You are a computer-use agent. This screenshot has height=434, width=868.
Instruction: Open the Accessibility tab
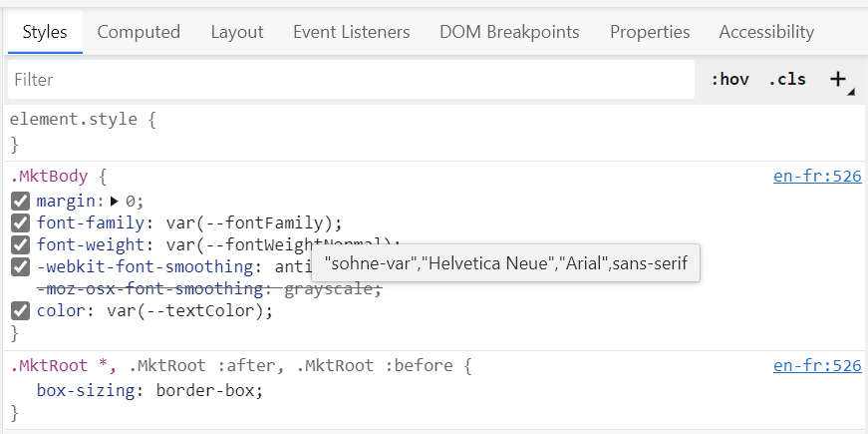click(766, 32)
